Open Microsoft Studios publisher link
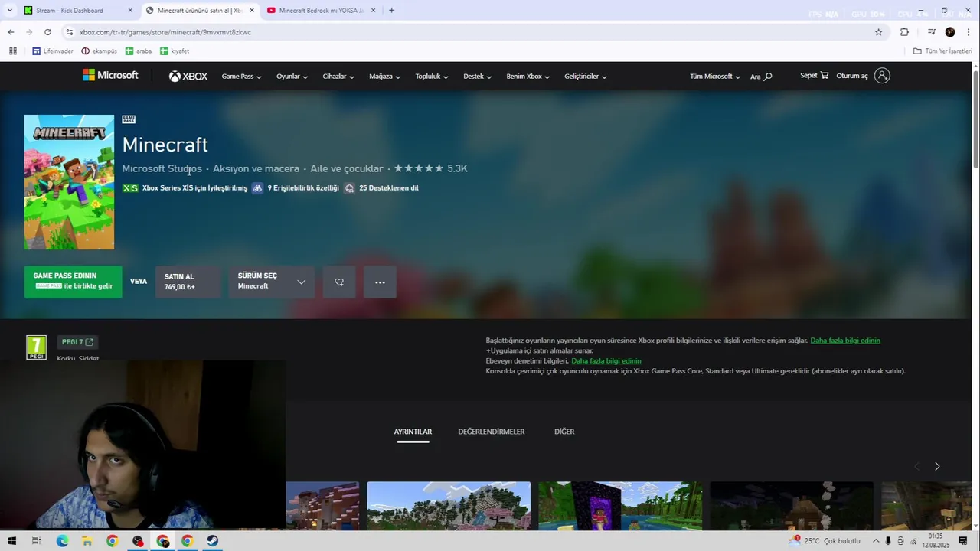This screenshot has height=551, width=980. [162, 168]
